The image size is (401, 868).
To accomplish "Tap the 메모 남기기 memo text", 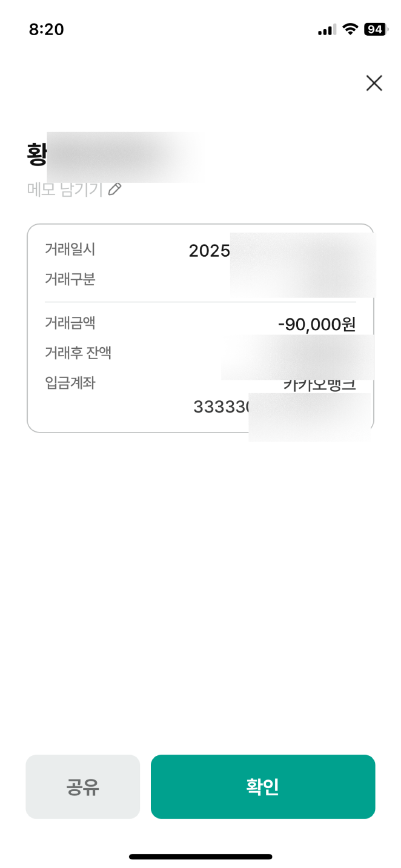I will click(65, 190).
